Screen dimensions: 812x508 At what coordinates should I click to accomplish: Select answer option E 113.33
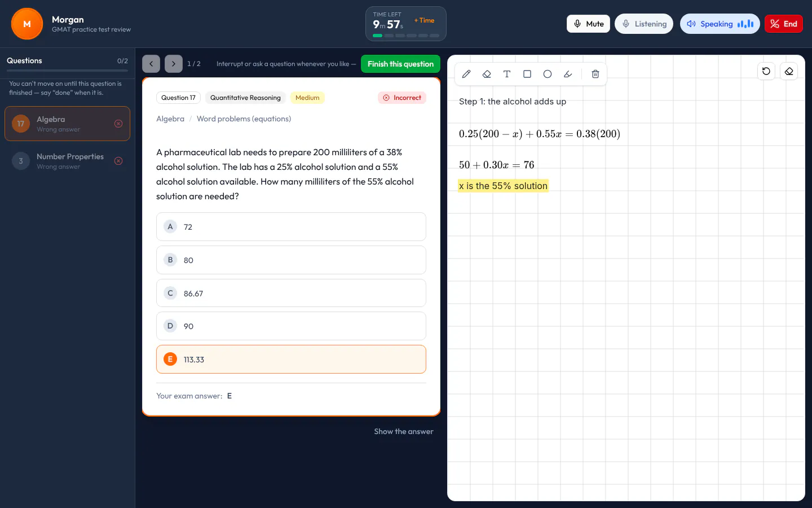[x=291, y=359]
